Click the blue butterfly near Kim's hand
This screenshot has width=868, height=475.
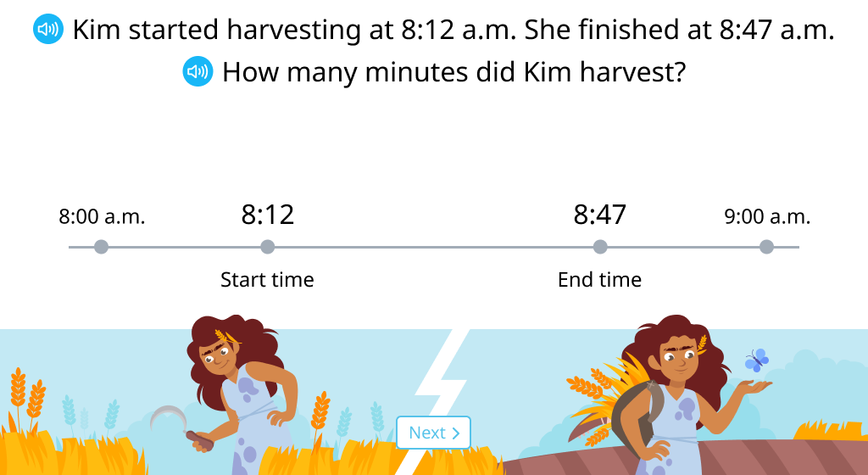tap(757, 360)
